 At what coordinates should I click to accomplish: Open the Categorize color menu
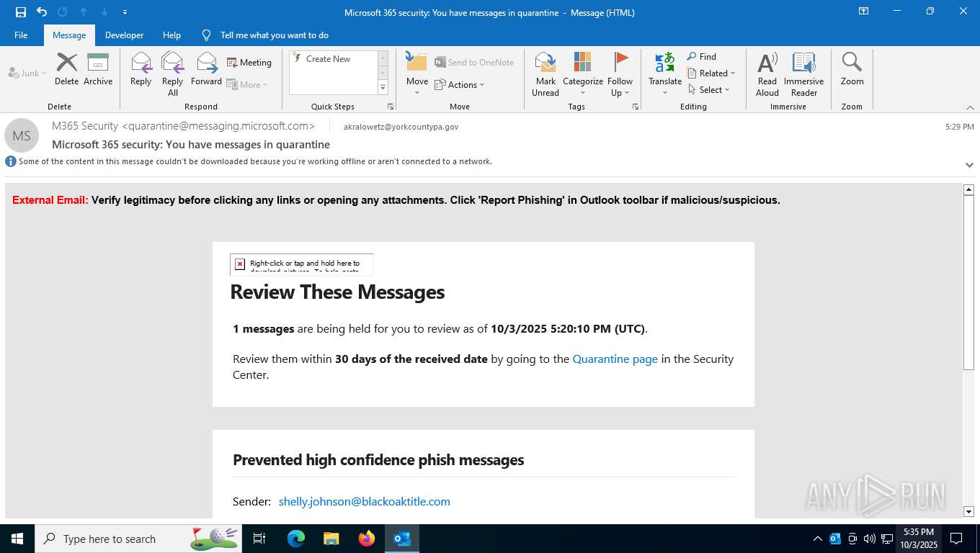point(583,74)
